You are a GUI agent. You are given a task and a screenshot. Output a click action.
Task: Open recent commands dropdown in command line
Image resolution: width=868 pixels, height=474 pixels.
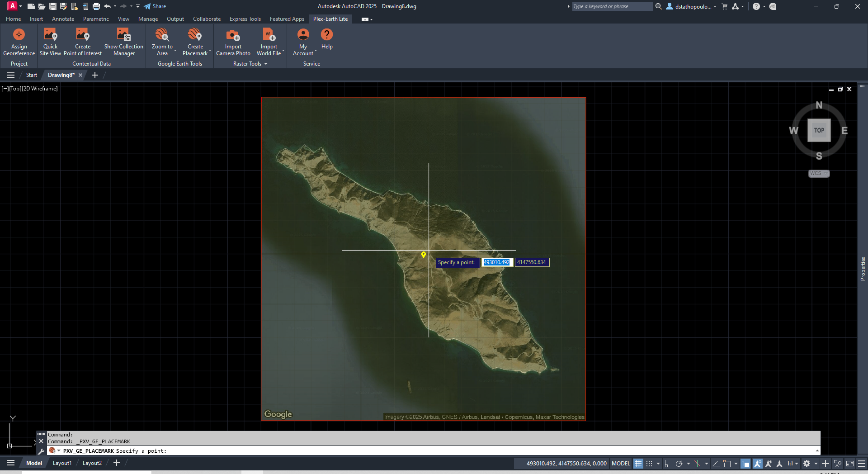59,450
